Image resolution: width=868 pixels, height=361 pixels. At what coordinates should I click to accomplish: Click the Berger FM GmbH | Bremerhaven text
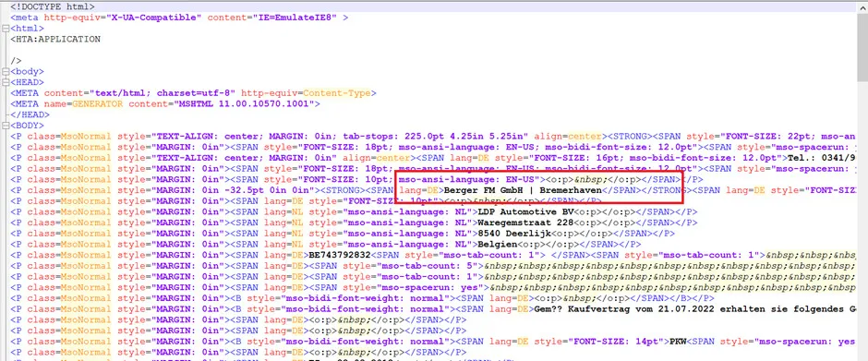[524, 190]
